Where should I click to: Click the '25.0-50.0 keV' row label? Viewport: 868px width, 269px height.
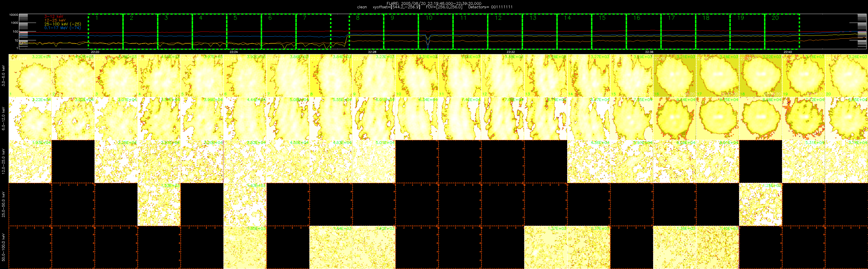tap(3, 204)
